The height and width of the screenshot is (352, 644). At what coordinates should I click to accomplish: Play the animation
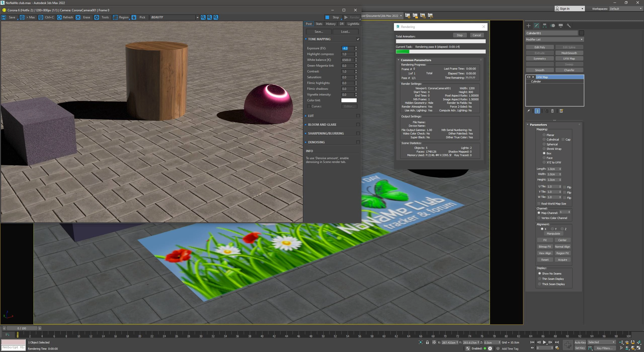click(x=544, y=342)
